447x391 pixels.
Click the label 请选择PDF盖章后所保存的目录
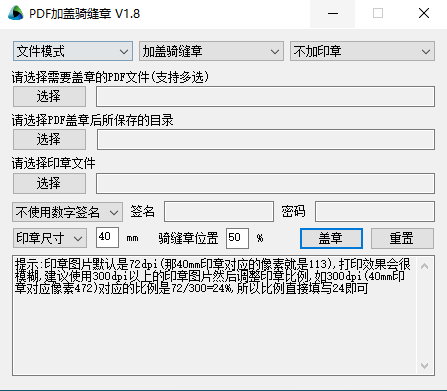(x=93, y=120)
